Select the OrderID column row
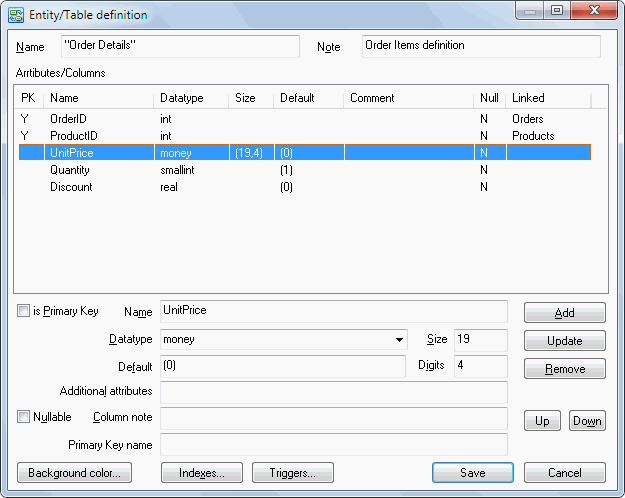This screenshot has height=498, width=625. click(x=70, y=119)
